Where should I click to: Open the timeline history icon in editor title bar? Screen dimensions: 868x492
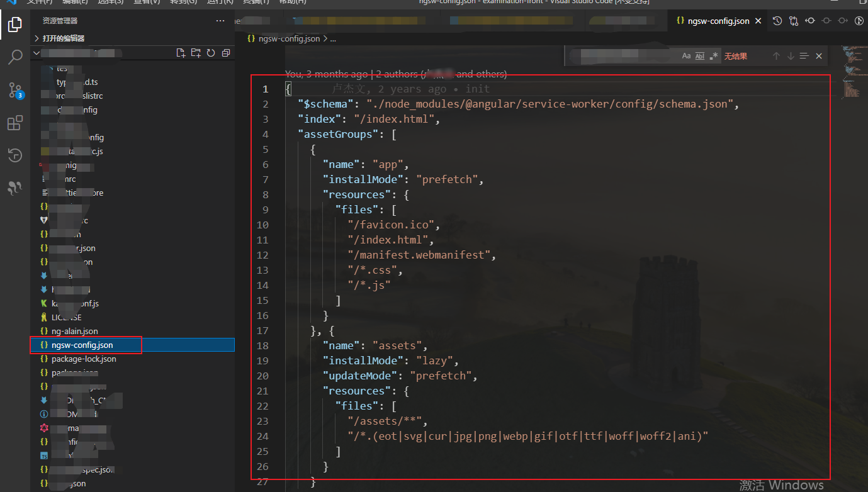[x=777, y=21]
